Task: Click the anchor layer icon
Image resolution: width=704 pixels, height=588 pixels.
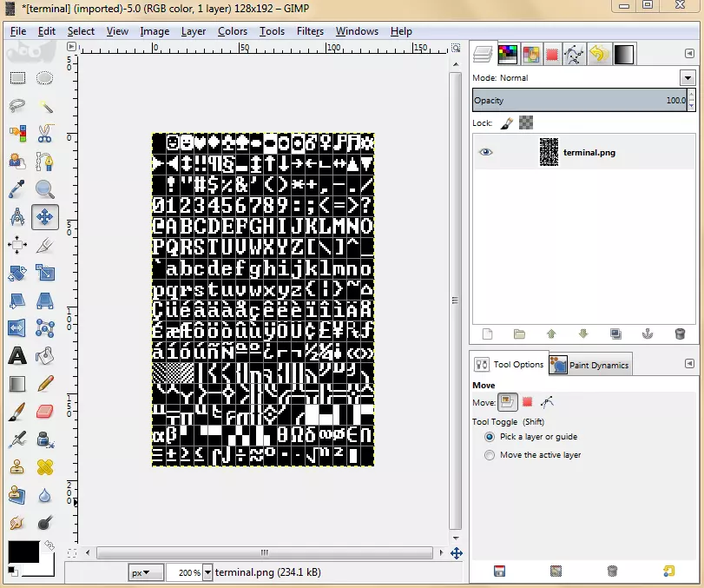Action: (x=647, y=334)
